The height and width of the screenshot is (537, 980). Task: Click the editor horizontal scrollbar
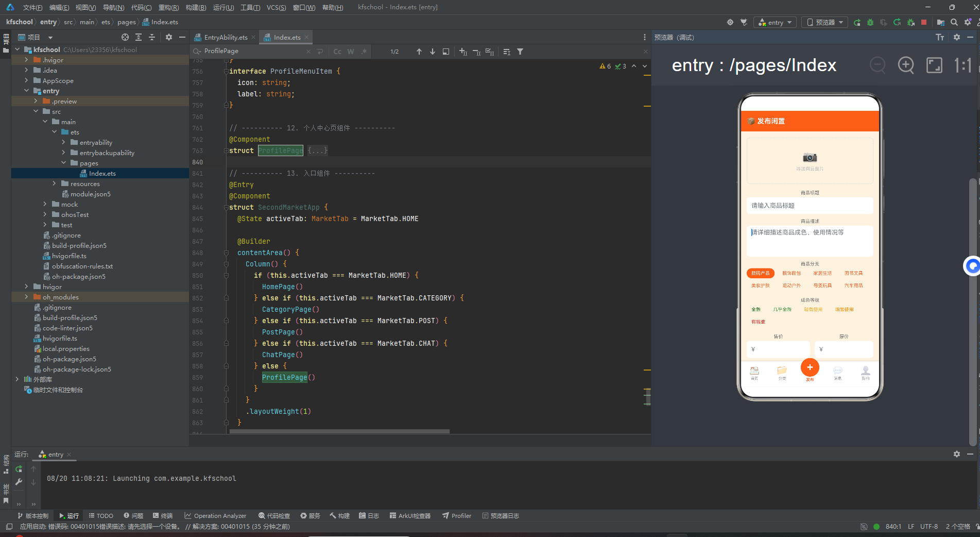[x=339, y=431]
